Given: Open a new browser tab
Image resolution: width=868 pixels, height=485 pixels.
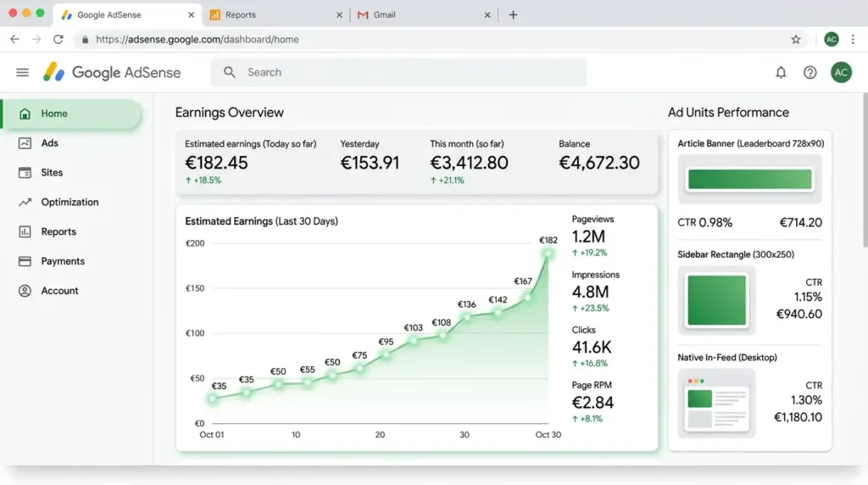Looking at the screenshot, I should tap(513, 15).
